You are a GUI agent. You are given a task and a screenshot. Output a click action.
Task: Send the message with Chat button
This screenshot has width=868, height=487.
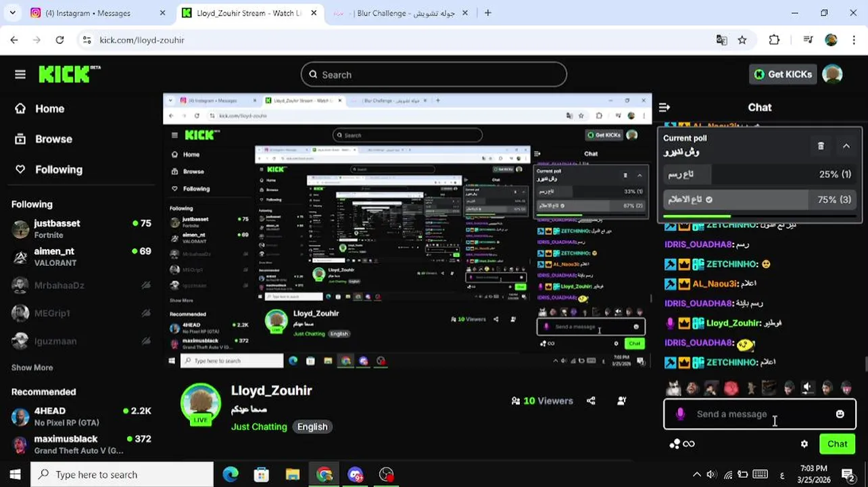837,444
